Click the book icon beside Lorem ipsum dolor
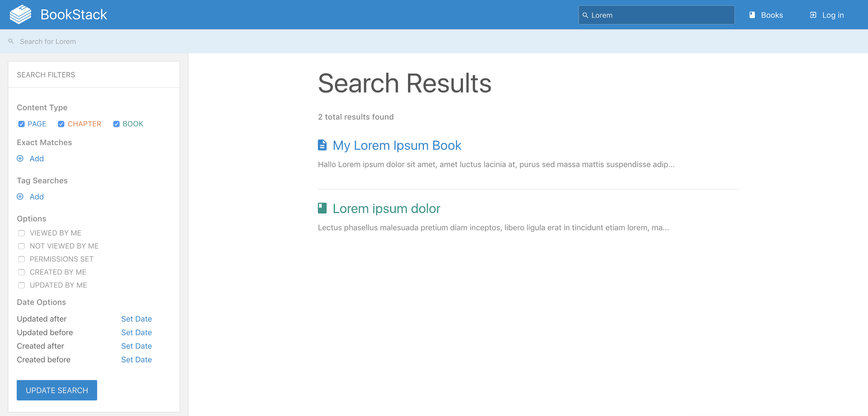The height and width of the screenshot is (416, 868). (x=322, y=208)
